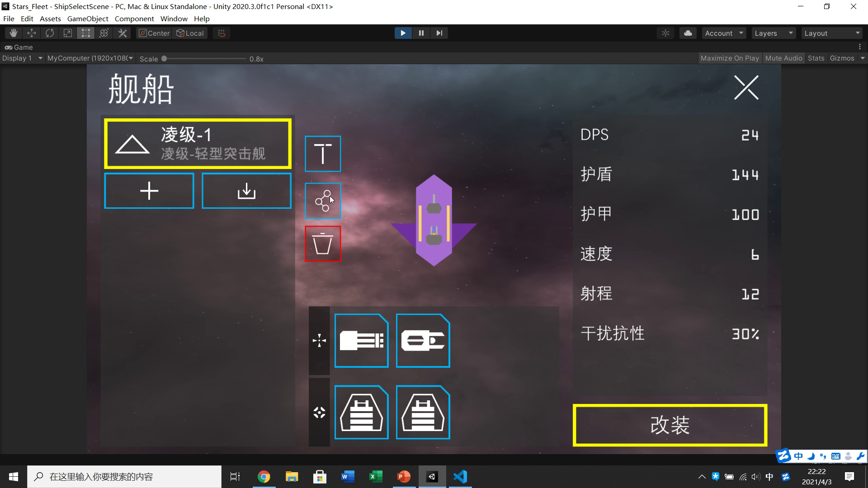The height and width of the screenshot is (488, 868).
Task: Expand the Layout dropdown in toolbar
Action: click(832, 33)
